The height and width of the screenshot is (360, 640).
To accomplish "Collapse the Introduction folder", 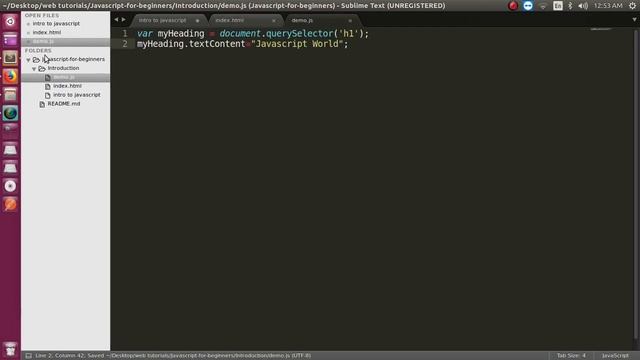I will point(34,69).
